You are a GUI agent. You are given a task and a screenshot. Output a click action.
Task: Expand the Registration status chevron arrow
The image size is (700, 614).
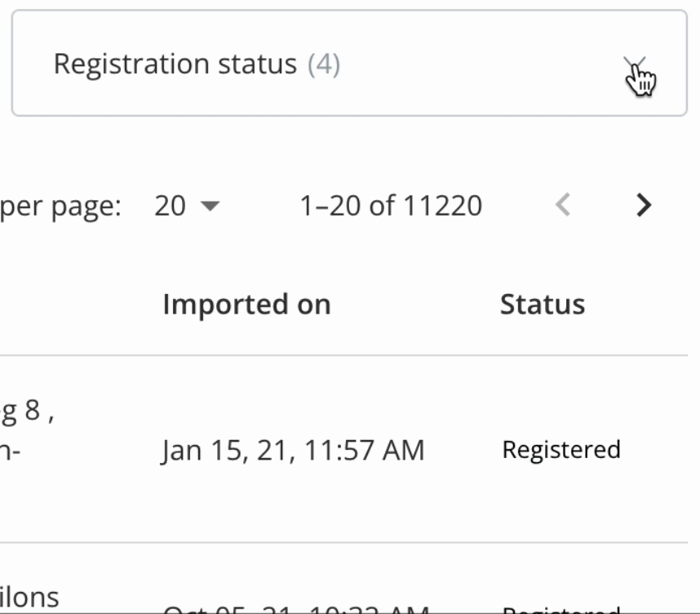[x=635, y=65]
